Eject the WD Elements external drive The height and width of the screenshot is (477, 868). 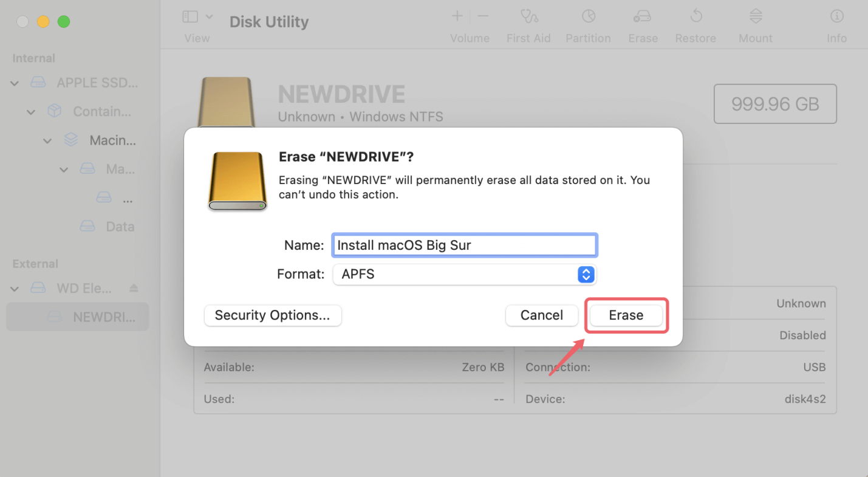click(134, 288)
